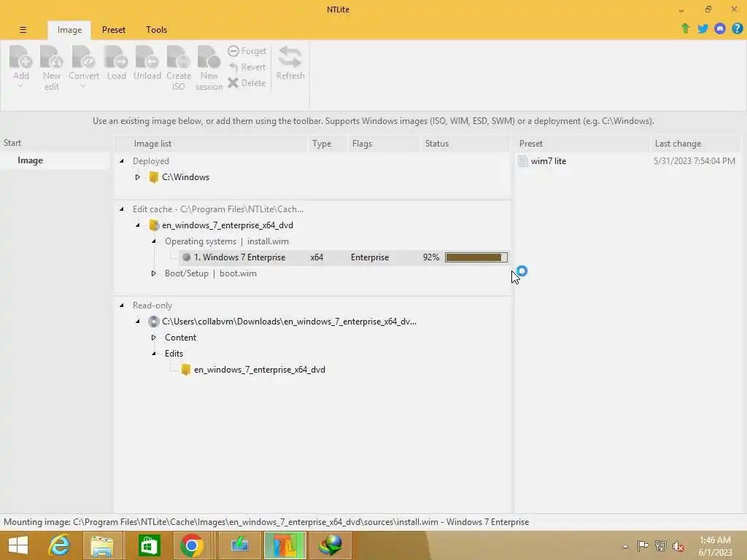
Task: Expand the Boot/Setup boot.wim node
Action: 154,273
